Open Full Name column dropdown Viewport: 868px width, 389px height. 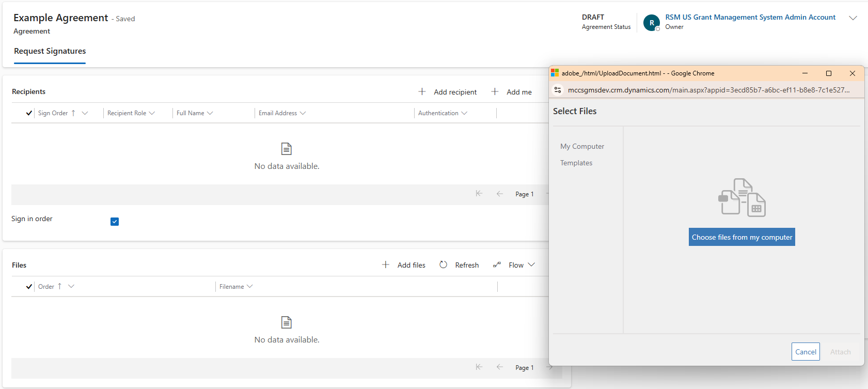click(x=210, y=113)
